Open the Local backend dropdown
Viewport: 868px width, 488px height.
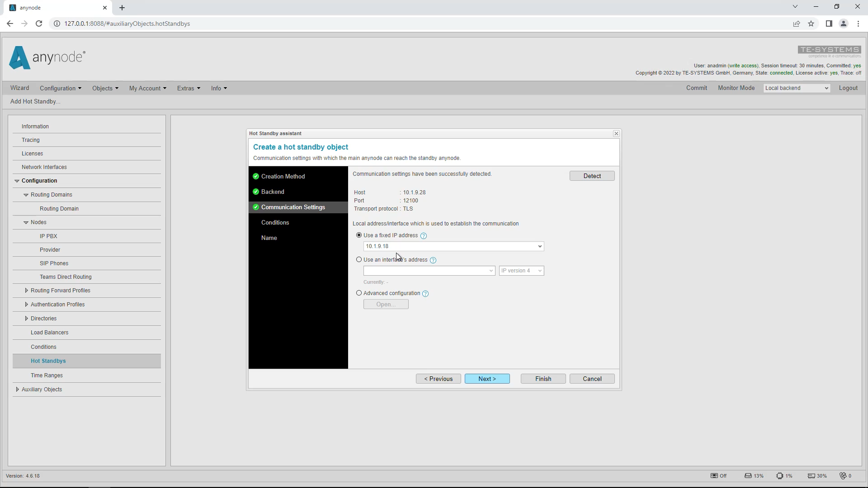797,88
